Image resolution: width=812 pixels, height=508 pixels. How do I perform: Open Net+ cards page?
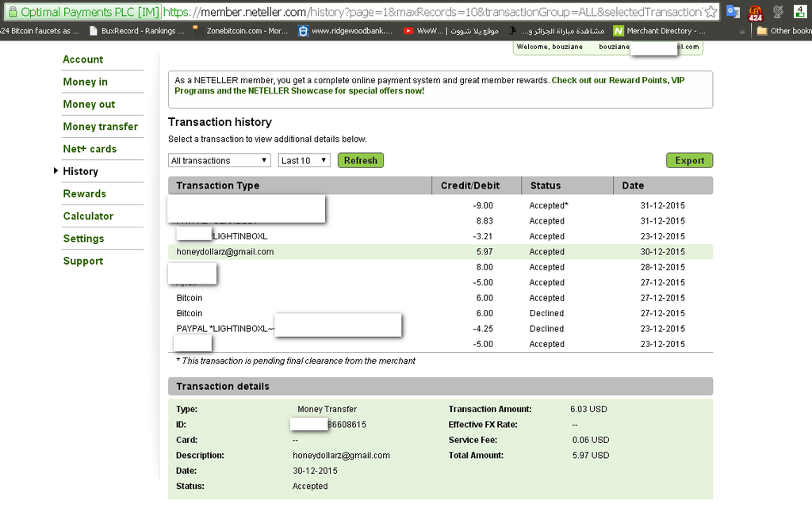coord(90,149)
